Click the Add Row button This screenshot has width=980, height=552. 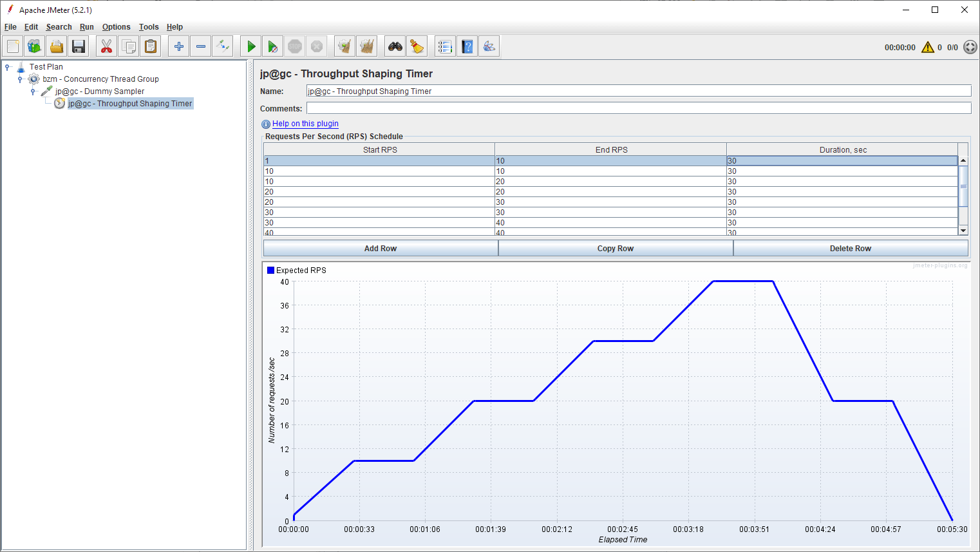pyautogui.click(x=381, y=249)
